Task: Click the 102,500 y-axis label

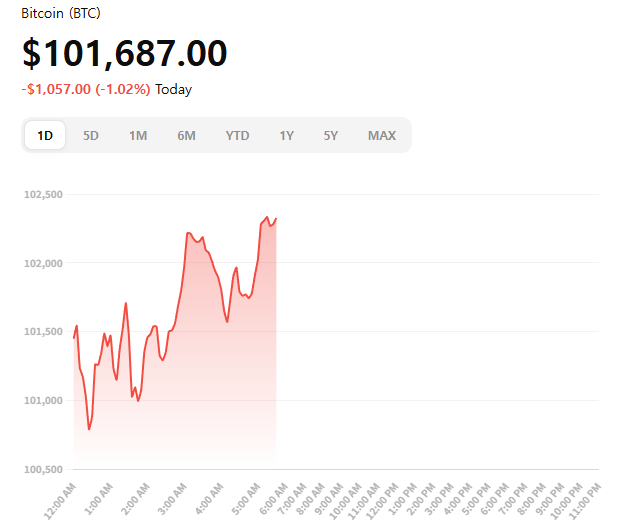Action: pos(43,194)
